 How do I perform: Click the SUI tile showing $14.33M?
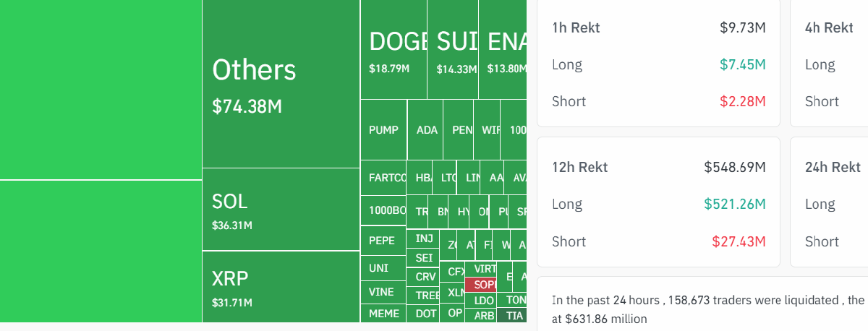coord(453,49)
